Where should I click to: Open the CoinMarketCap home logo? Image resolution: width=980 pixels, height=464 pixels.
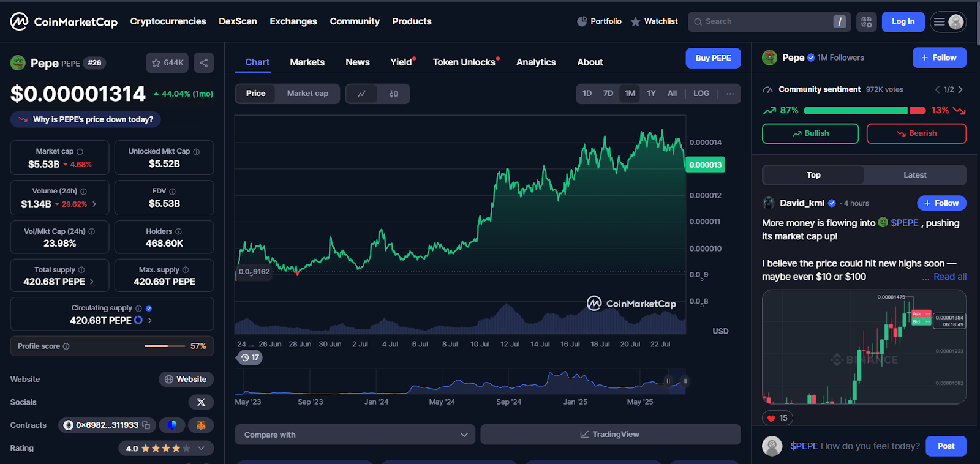(64, 21)
